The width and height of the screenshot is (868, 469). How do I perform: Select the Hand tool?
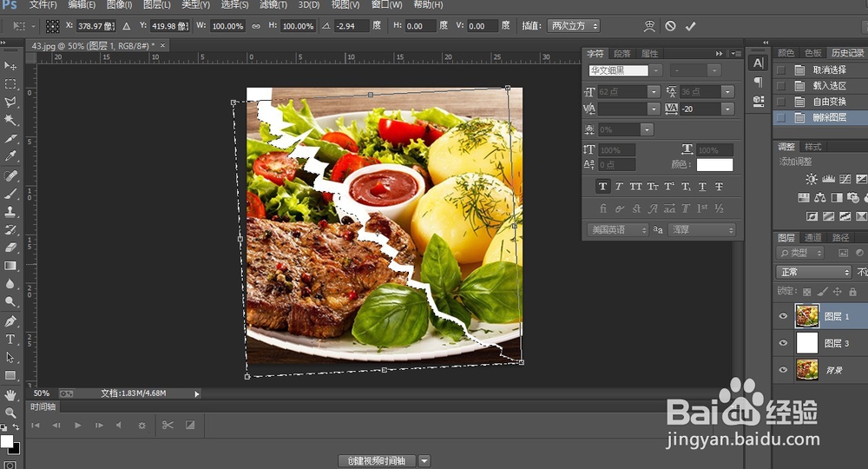(x=10, y=395)
